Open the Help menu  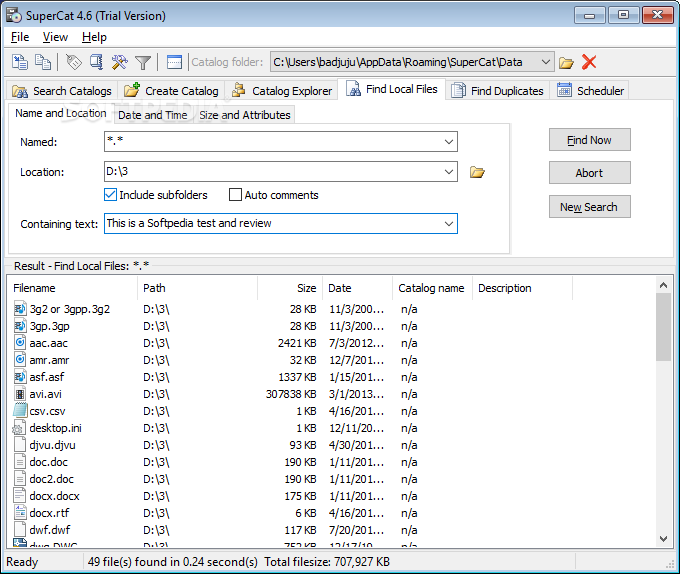coord(94,37)
